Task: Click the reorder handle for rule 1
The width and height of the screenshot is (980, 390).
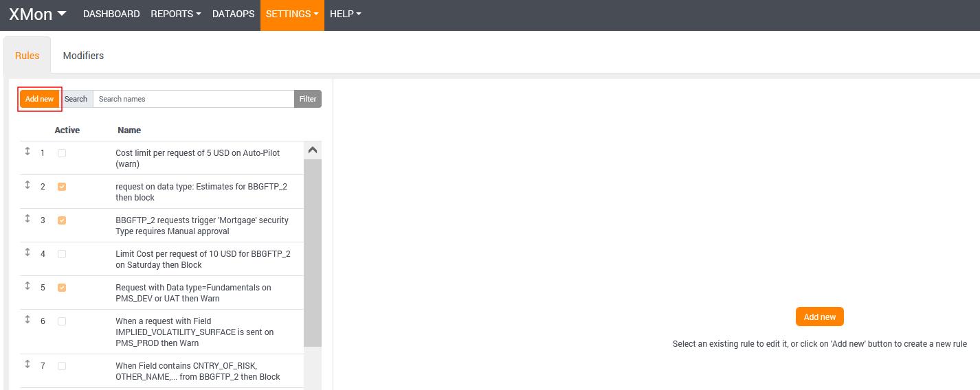Action: (x=27, y=151)
